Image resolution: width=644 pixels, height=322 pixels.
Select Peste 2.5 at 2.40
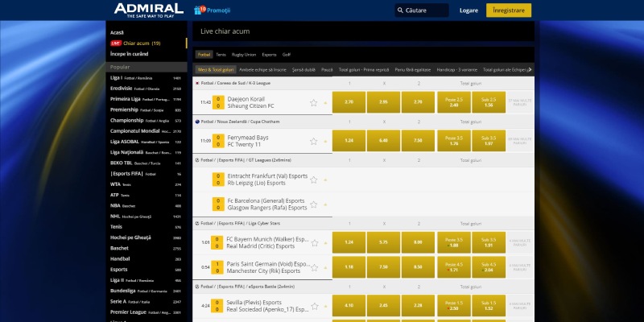[454, 102]
